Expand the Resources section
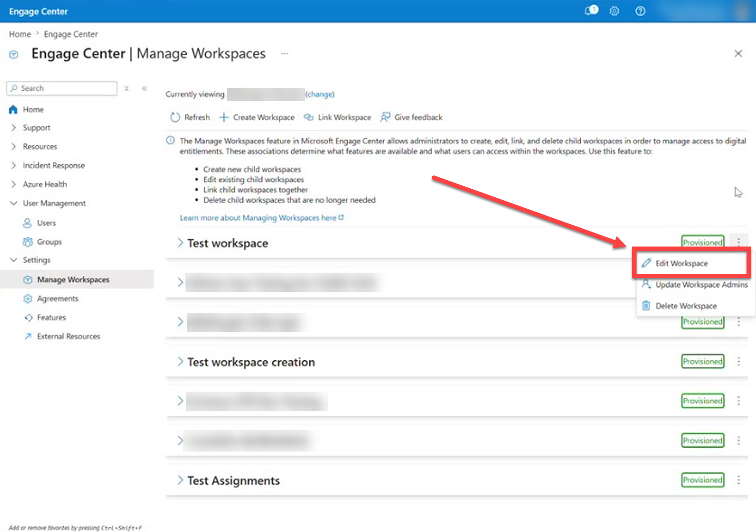The height and width of the screenshot is (532, 756). coord(14,146)
